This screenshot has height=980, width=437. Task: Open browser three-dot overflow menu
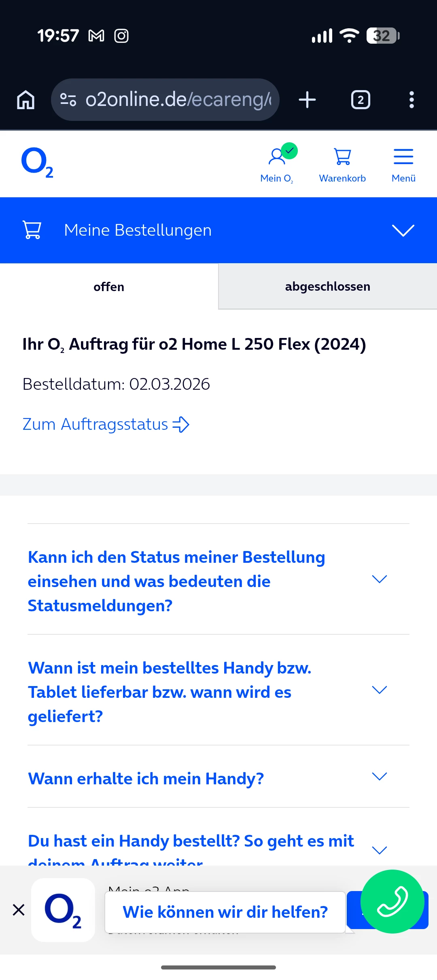pos(412,99)
